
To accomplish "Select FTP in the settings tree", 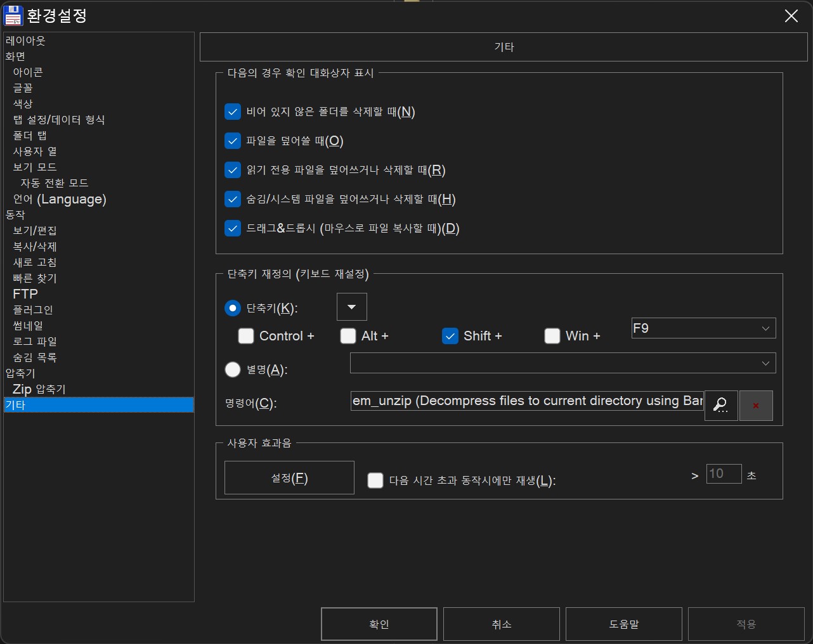I will coord(25,294).
